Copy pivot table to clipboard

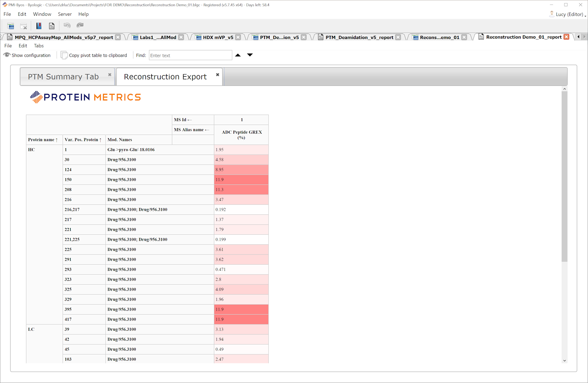pos(94,55)
